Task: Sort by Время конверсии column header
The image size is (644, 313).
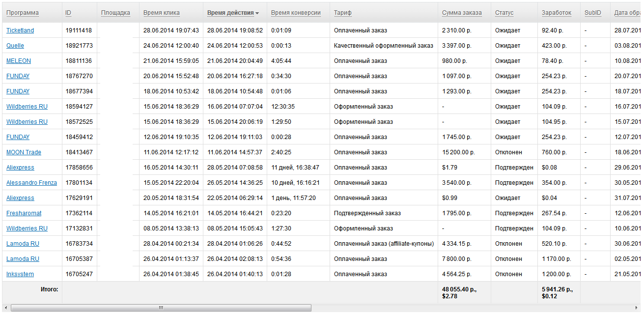Action: click(296, 13)
